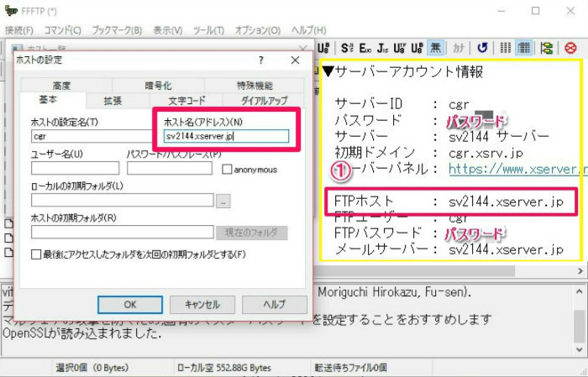
Task: Click the dialog ヘルプ button
Action: click(x=275, y=305)
